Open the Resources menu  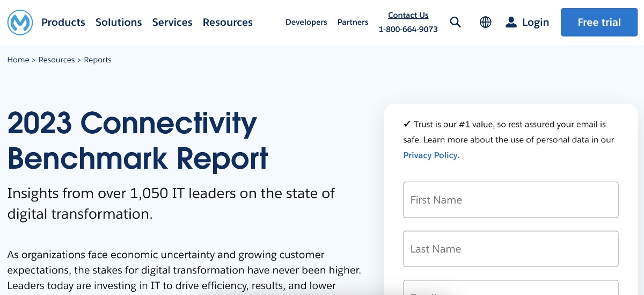tap(228, 22)
